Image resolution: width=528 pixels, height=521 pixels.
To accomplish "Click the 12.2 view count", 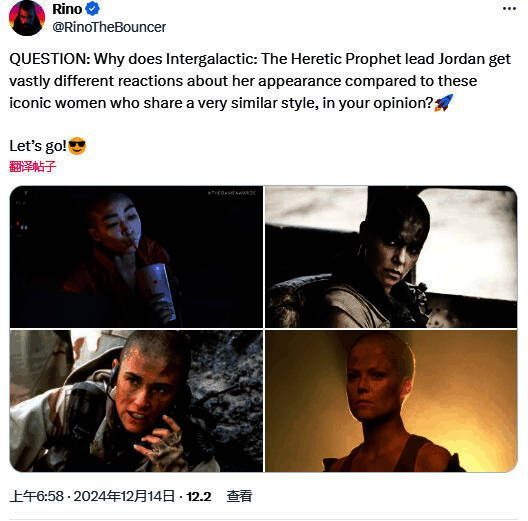I will 199,496.
